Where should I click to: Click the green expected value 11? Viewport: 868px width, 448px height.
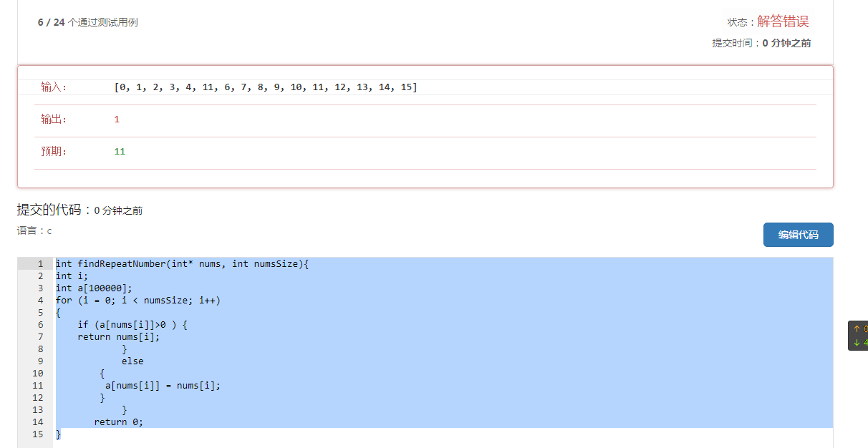(120, 152)
